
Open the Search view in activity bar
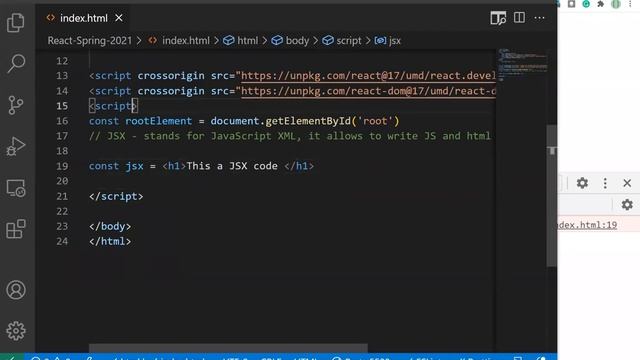16,64
